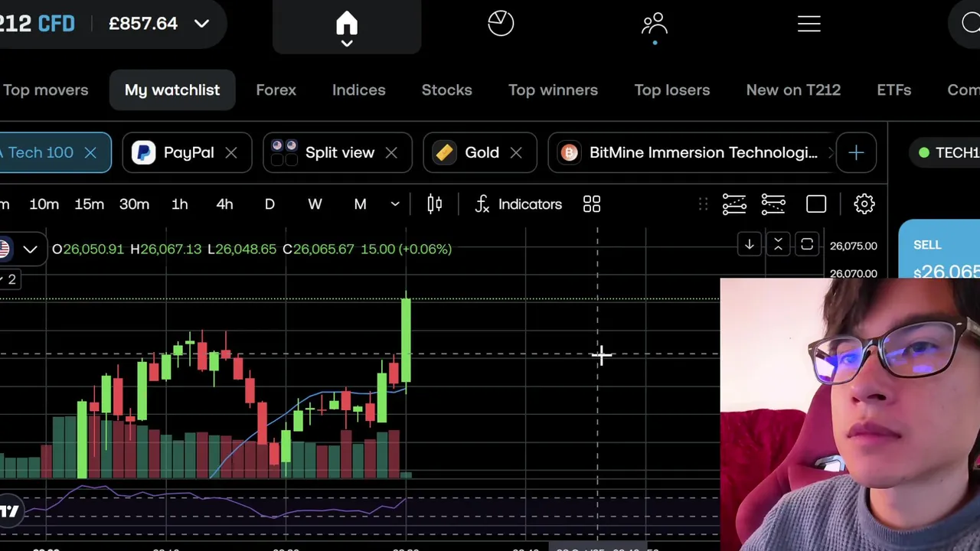The height and width of the screenshot is (551, 980).
Task: Open the indicator templates grid icon
Action: pyautogui.click(x=592, y=204)
